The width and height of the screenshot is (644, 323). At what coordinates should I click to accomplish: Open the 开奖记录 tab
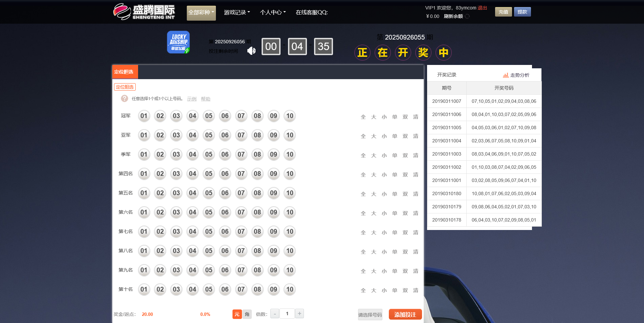(x=447, y=75)
